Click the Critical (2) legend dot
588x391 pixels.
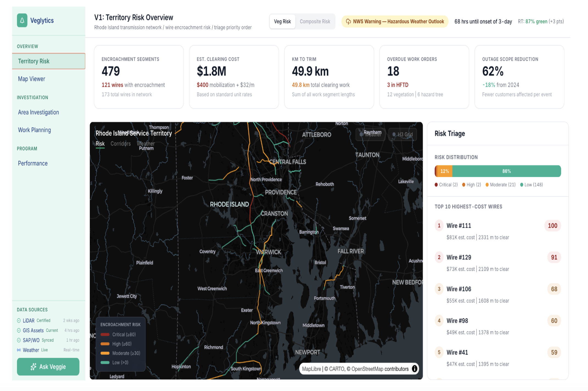coord(436,185)
